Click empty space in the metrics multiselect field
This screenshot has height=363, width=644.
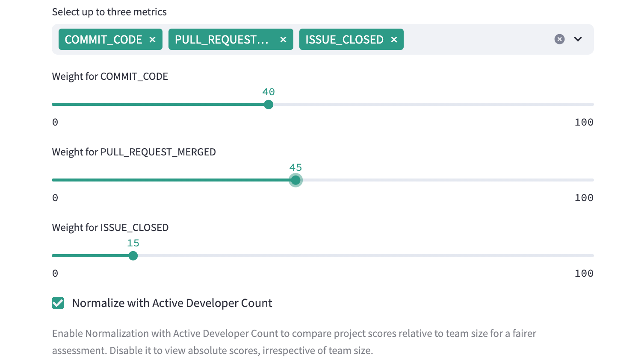click(x=475, y=39)
